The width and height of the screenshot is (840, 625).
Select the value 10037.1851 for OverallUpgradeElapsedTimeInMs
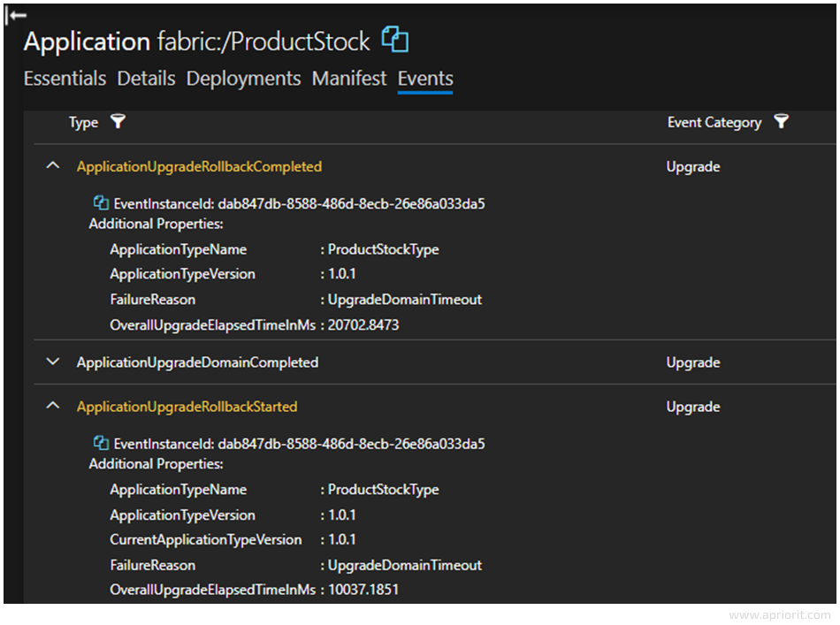363,590
